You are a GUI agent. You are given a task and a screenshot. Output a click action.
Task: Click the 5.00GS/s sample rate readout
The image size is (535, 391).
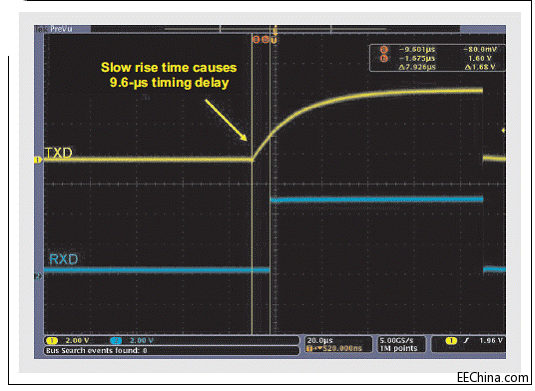[x=397, y=340]
